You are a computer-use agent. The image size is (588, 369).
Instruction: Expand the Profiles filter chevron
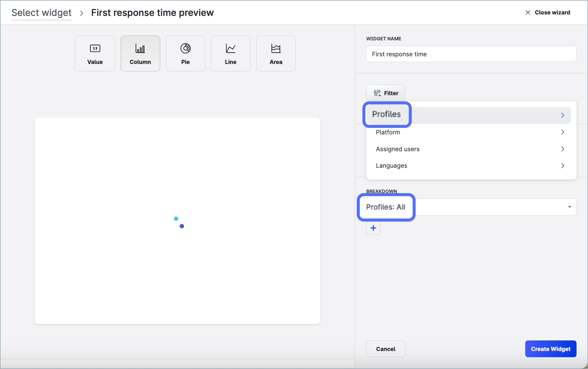562,115
